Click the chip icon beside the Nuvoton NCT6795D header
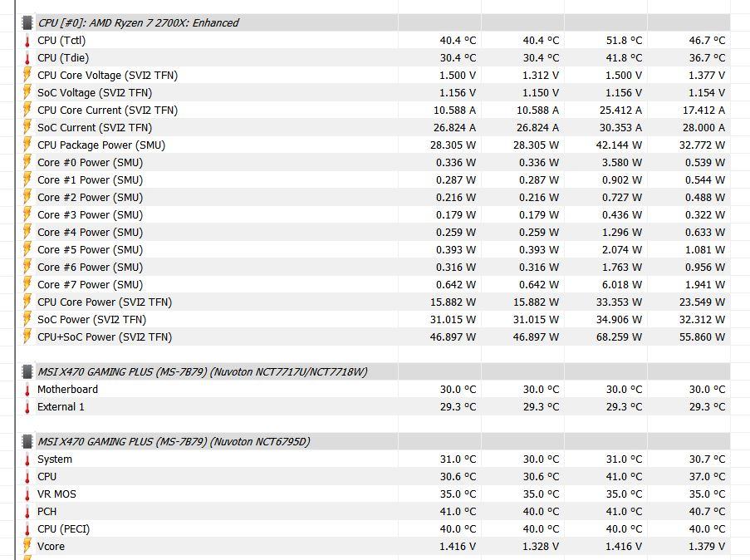The image size is (750, 560). (27, 441)
